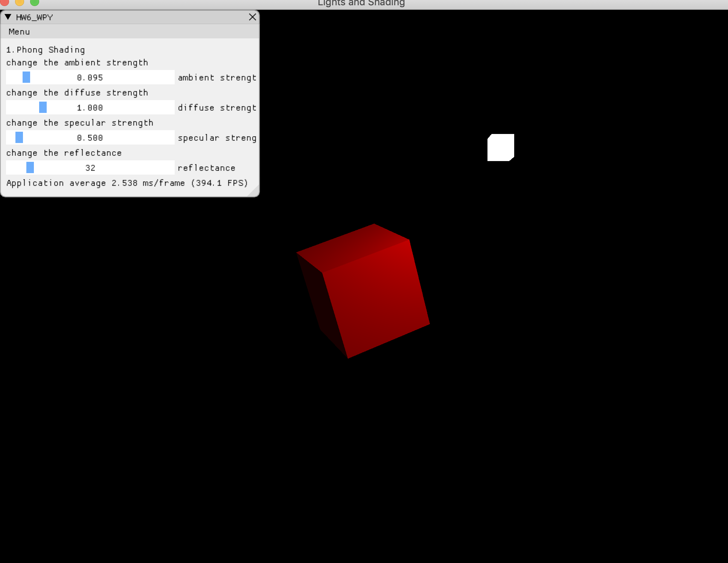The image size is (728, 563).
Task: Click the green macOS zoom button
Action: pos(34,2)
